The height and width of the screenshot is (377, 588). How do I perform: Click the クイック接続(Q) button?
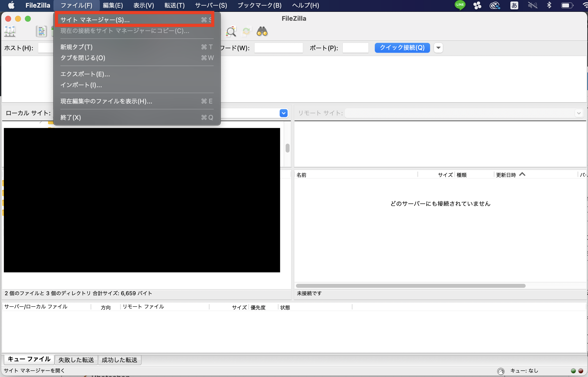tap(402, 48)
